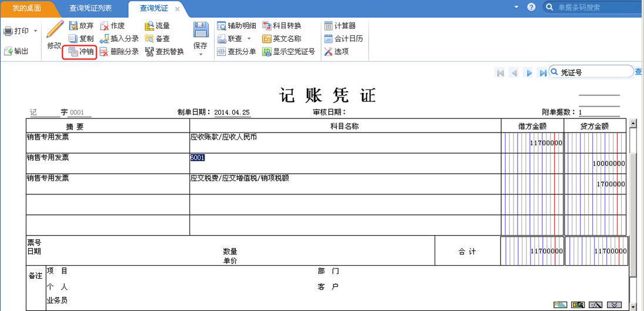Screen dimensions: 644x311
Task: Click the 贷方金额 column header
Action: tap(595, 126)
